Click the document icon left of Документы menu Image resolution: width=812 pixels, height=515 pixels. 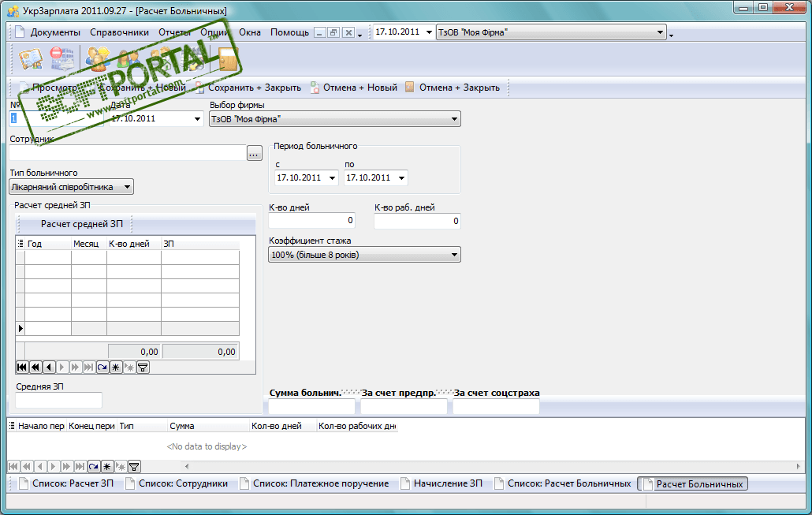(x=20, y=32)
